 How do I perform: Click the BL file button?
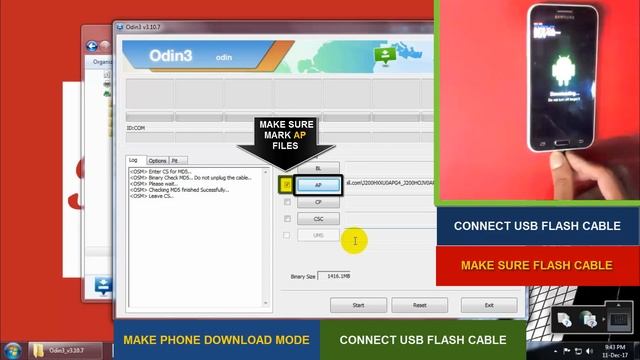(318, 168)
